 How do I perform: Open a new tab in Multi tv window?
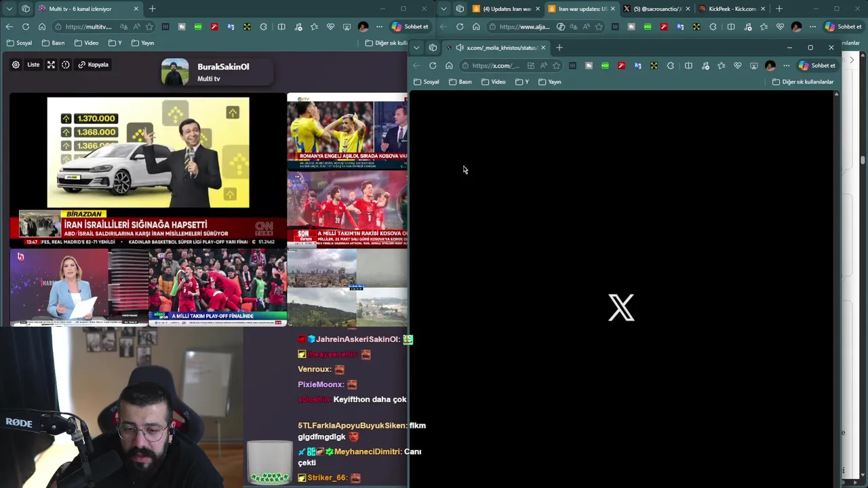152,9
